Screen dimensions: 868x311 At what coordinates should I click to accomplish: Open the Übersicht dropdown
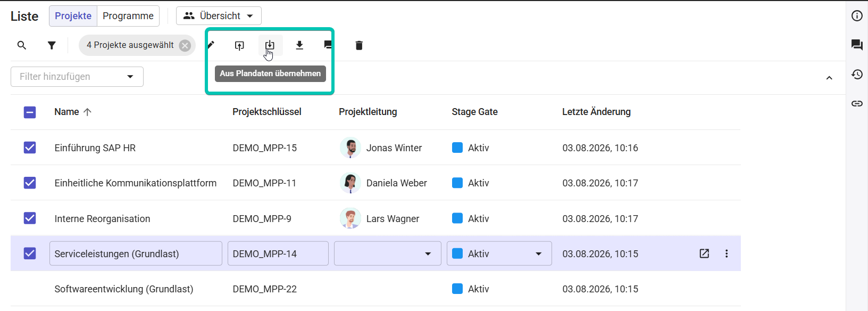(x=219, y=16)
